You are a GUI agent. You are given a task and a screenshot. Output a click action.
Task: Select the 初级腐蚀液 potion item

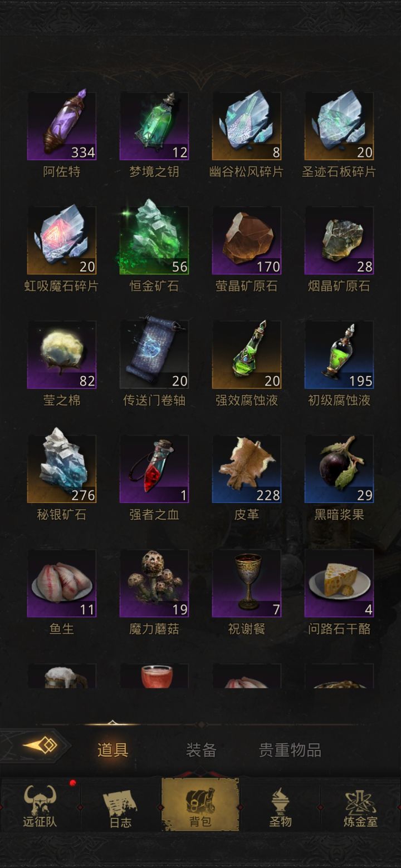click(339, 355)
